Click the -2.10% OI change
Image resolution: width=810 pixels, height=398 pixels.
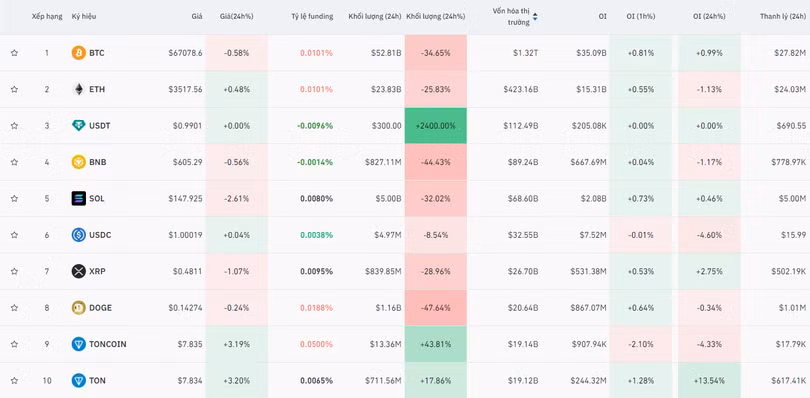[641, 344]
